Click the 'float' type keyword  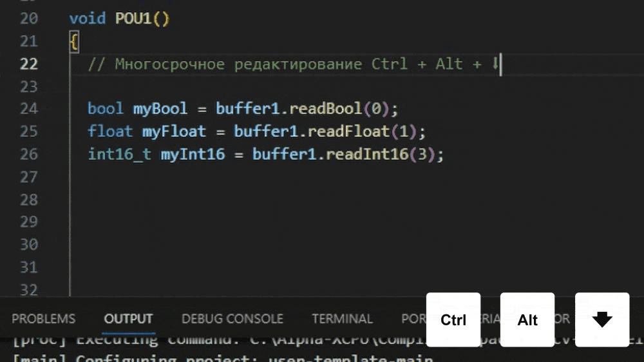pyautogui.click(x=110, y=131)
